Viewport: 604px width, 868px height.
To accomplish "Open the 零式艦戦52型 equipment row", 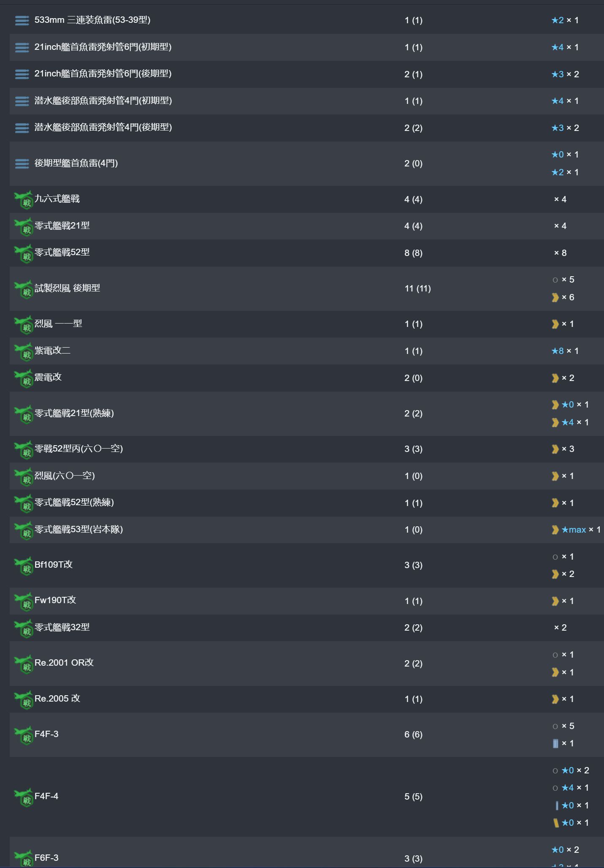I will coord(306,253).
